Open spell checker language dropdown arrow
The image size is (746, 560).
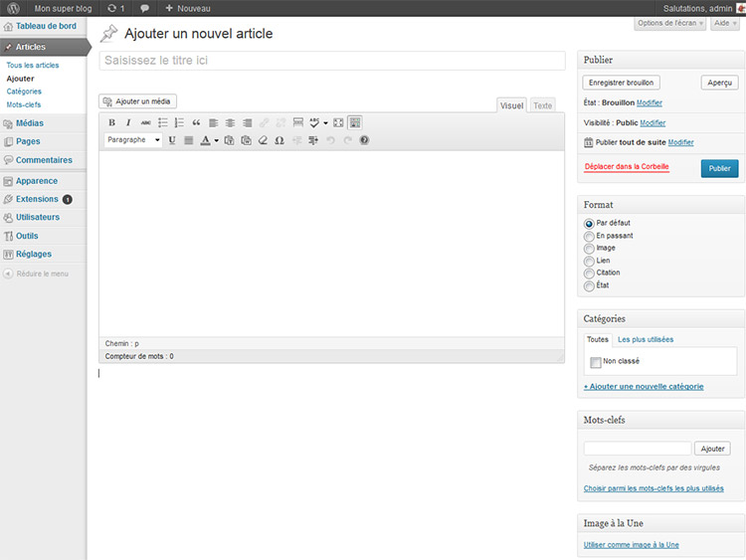click(326, 122)
